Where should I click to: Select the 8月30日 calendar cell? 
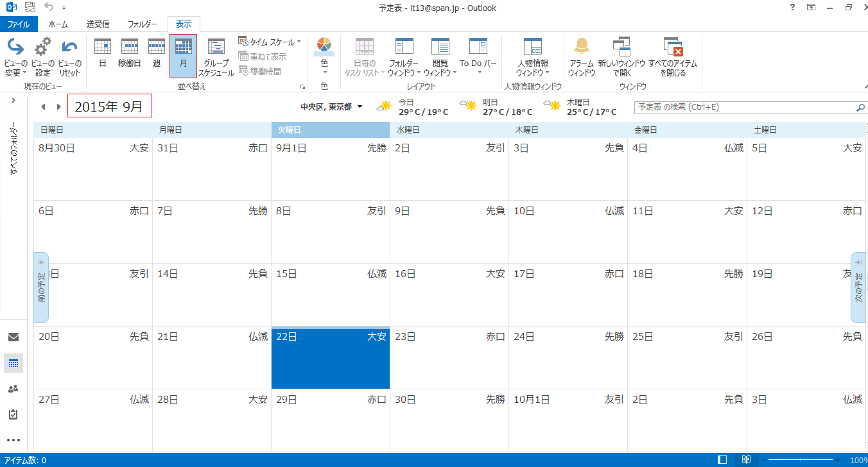93,169
